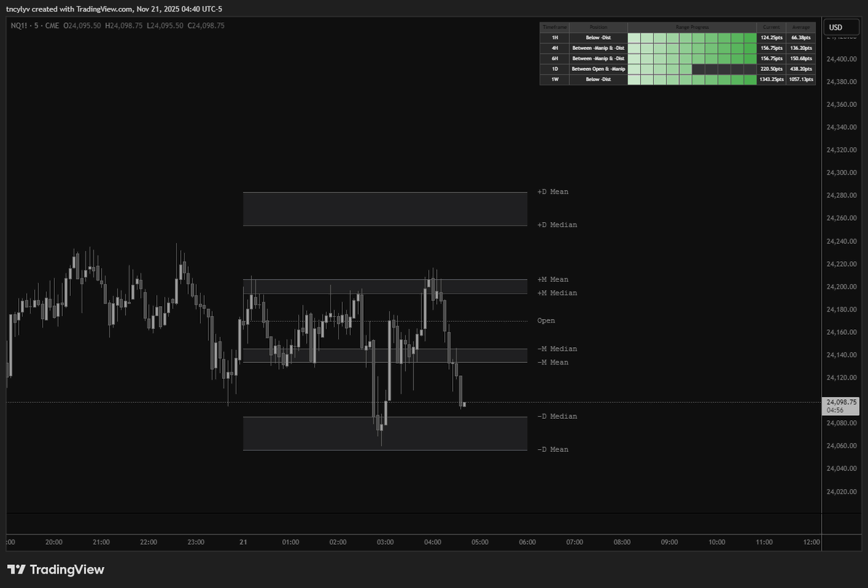Click the 24,400.00 price axis label
The image size is (868, 588).
[841, 59]
